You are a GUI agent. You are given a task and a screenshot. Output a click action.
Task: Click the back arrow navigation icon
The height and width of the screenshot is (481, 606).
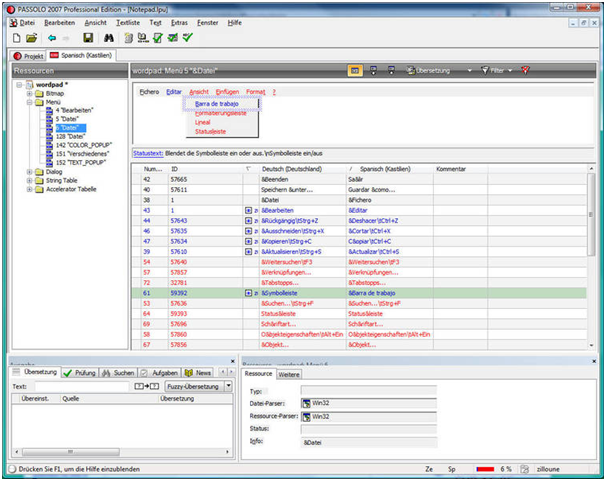click(x=50, y=38)
